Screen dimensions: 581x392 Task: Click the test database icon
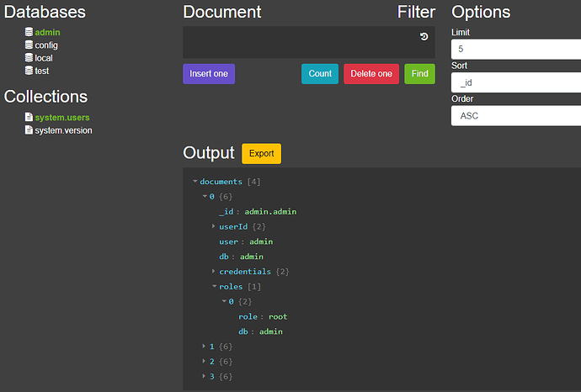tap(29, 71)
